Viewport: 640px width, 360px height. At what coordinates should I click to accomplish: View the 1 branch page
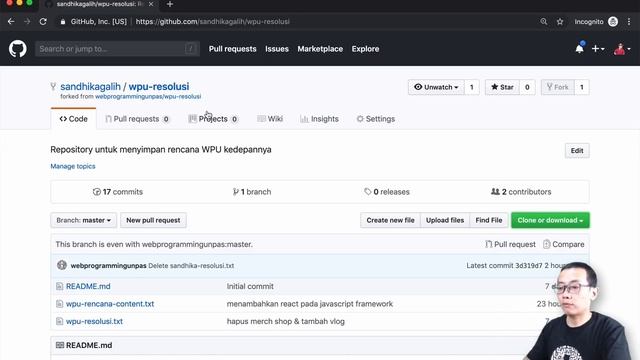pos(252,192)
